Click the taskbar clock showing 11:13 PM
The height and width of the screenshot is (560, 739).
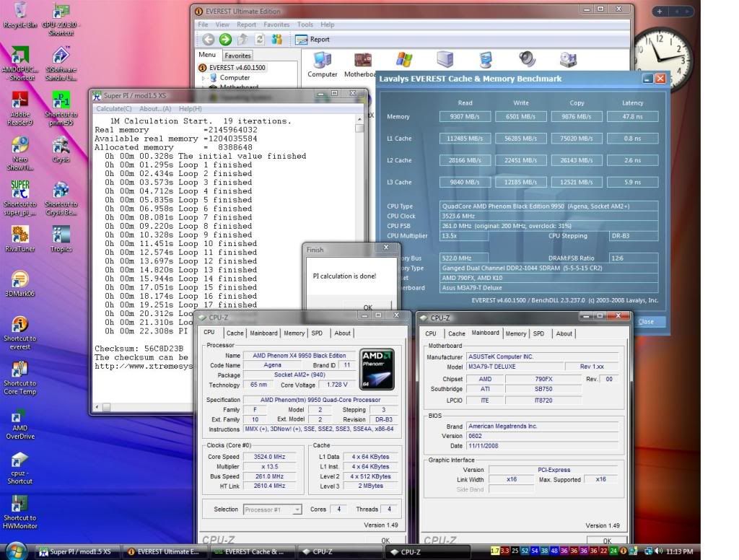(679, 551)
